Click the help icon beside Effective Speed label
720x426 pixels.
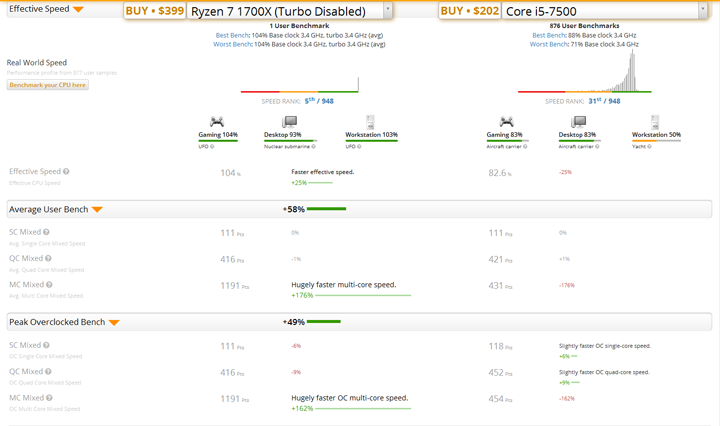pos(67,172)
